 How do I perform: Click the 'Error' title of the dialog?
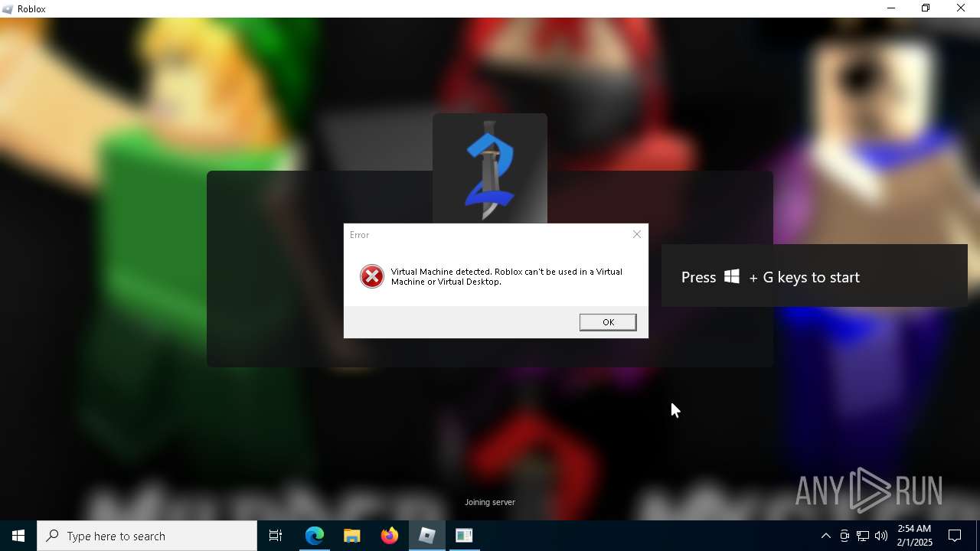click(359, 235)
